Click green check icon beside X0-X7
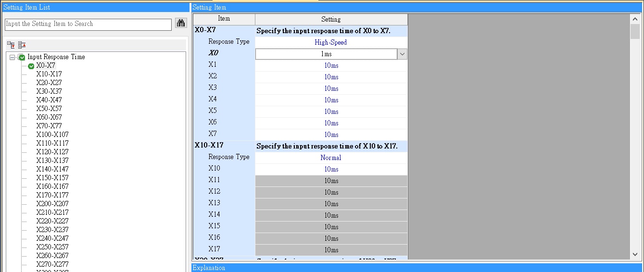The height and width of the screenshot is (272, 644). pos(31,66)
